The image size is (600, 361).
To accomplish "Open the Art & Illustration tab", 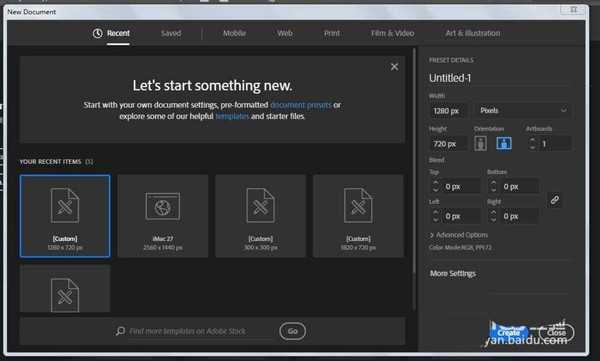I will 473,33.
